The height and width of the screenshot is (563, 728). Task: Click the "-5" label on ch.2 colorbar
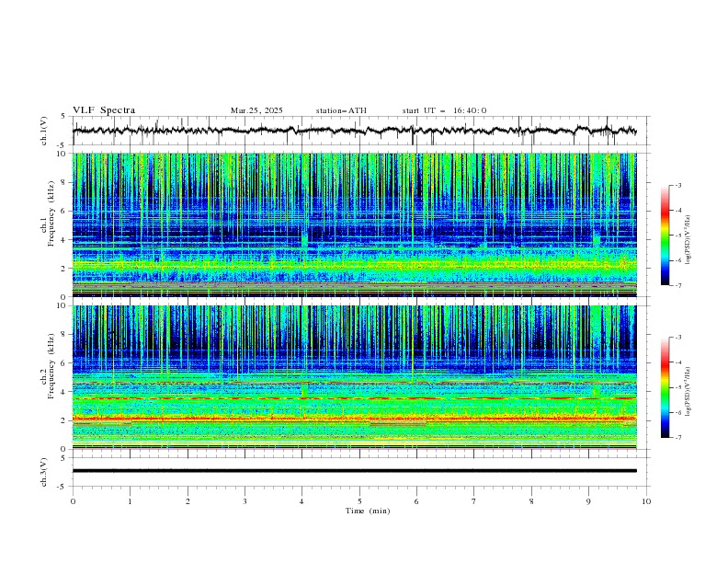[x=677, y=387]
